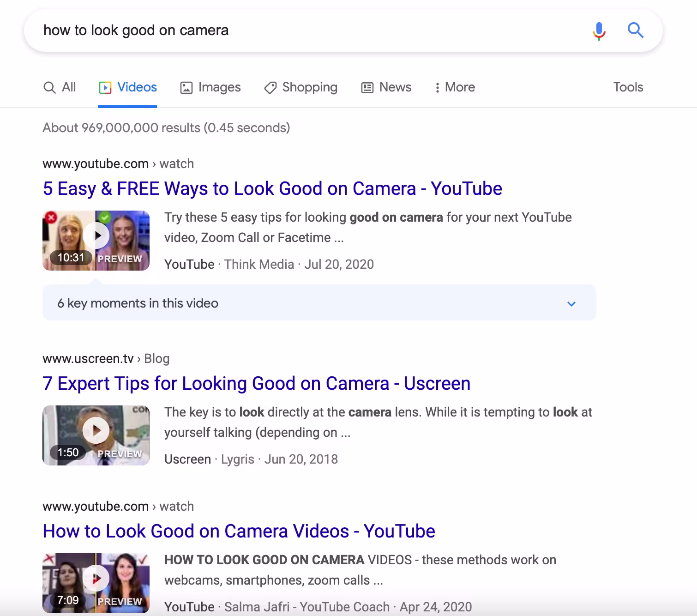Click the 10:31 duration badge on thumbnail
The height and width of the screenshot is (616, 697).
coord(71,258)
